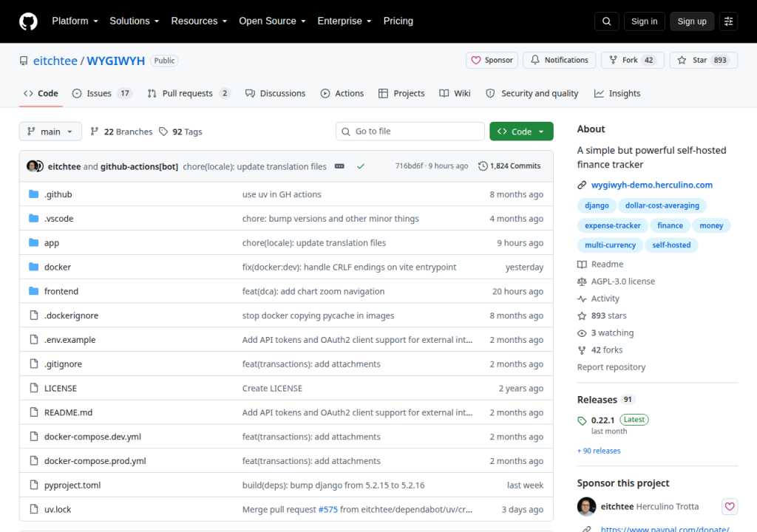Switch to the Issues tab
This screenshot has height=532, width=757.
[x=102, y=93]
